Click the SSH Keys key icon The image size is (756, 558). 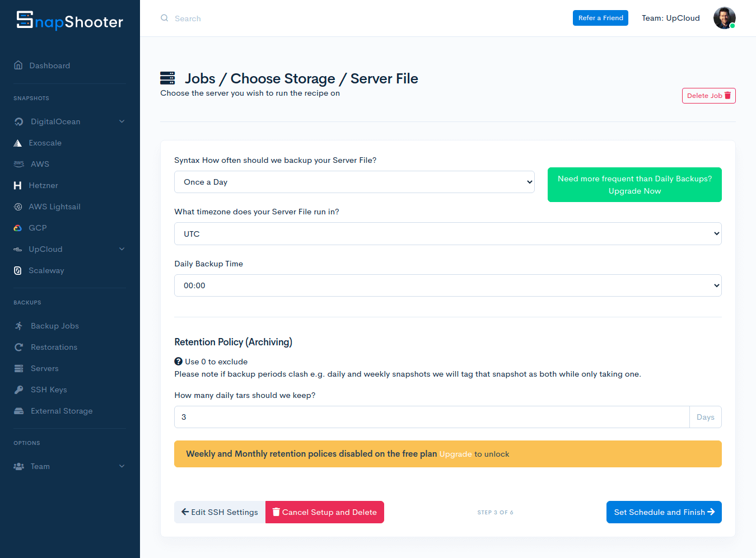click(x=19, y=390)
